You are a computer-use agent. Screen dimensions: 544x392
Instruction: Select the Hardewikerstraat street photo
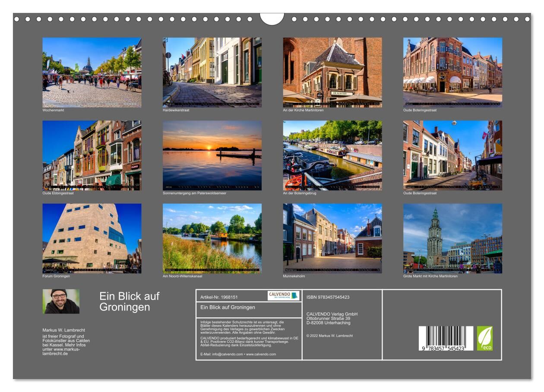(212, 72)
